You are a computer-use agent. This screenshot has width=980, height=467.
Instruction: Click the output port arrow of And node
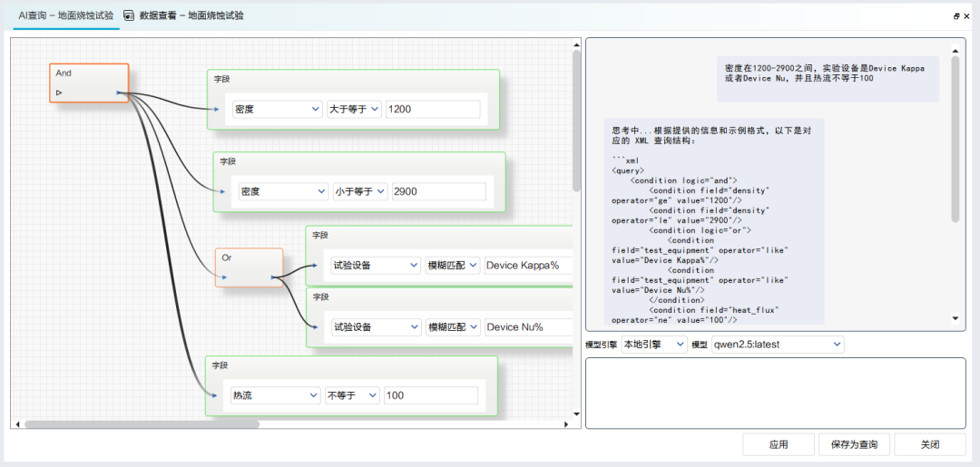(119, 93)
